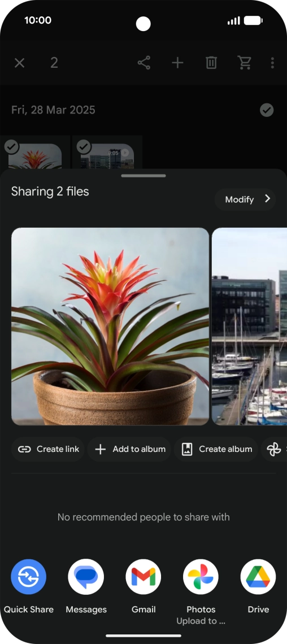Close selection mode with the X

click(x=20, y=63)
